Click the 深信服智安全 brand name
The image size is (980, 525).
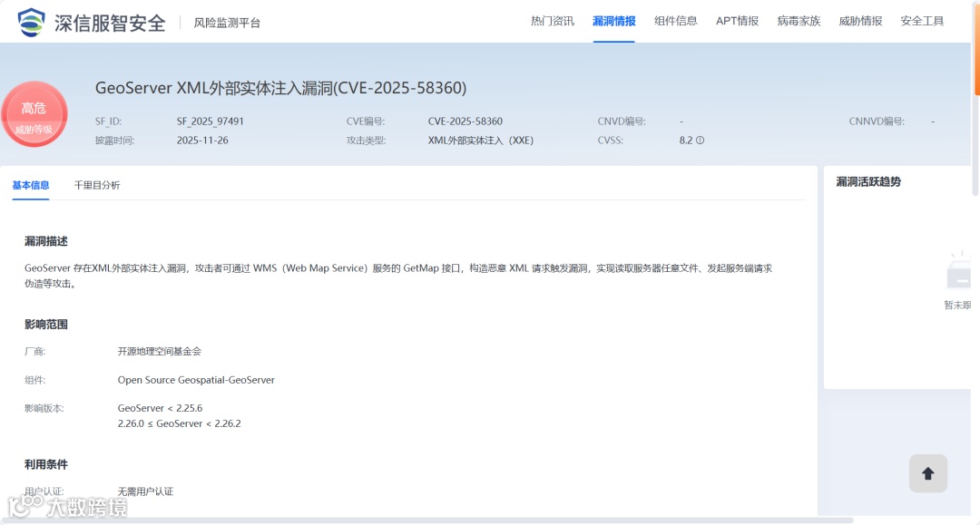point(110,23)
